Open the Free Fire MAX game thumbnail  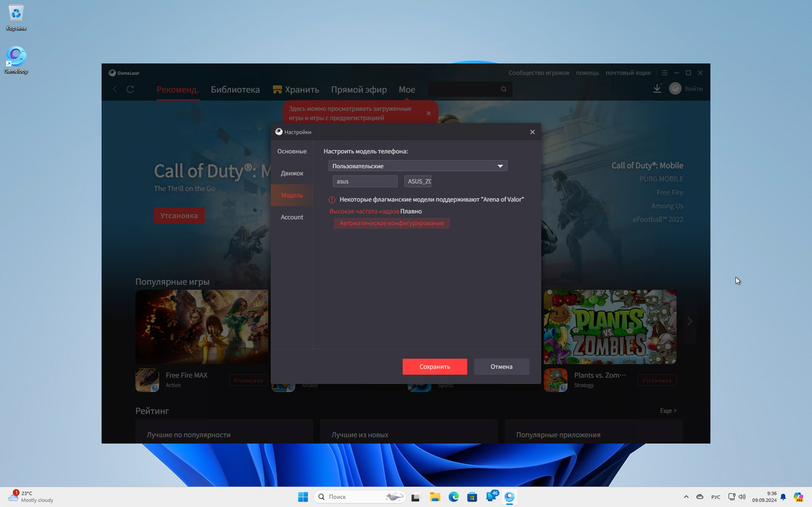pos(202,327)
